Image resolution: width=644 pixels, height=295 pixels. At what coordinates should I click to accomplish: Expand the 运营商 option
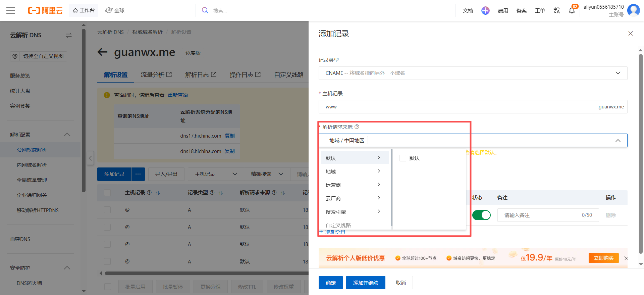355,185
